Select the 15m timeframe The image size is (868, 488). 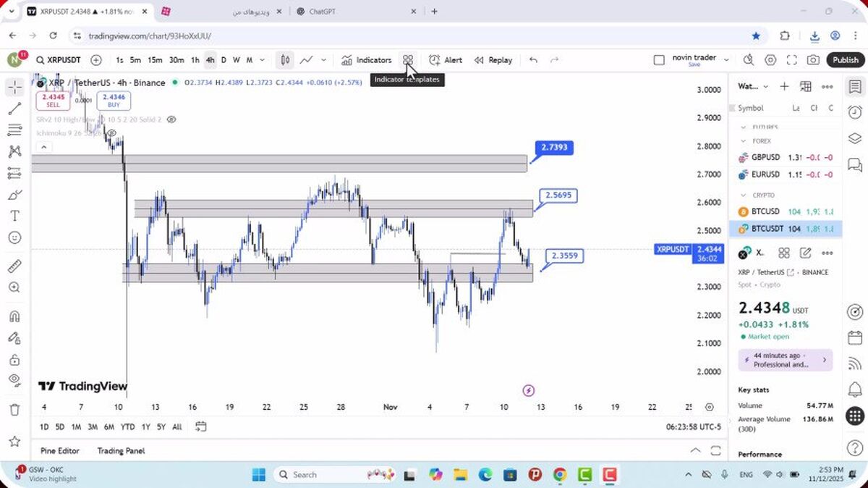[x=155, y=60]
